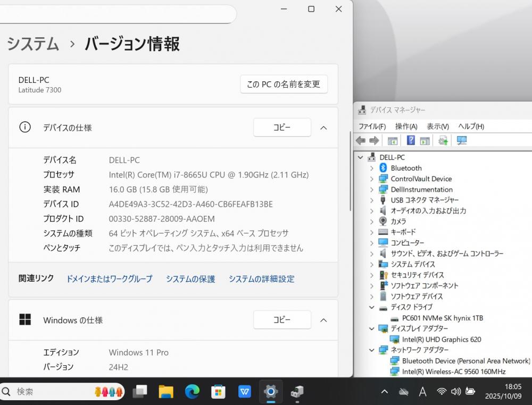Collapse the デバイスの仕様 section chevron

323,128
